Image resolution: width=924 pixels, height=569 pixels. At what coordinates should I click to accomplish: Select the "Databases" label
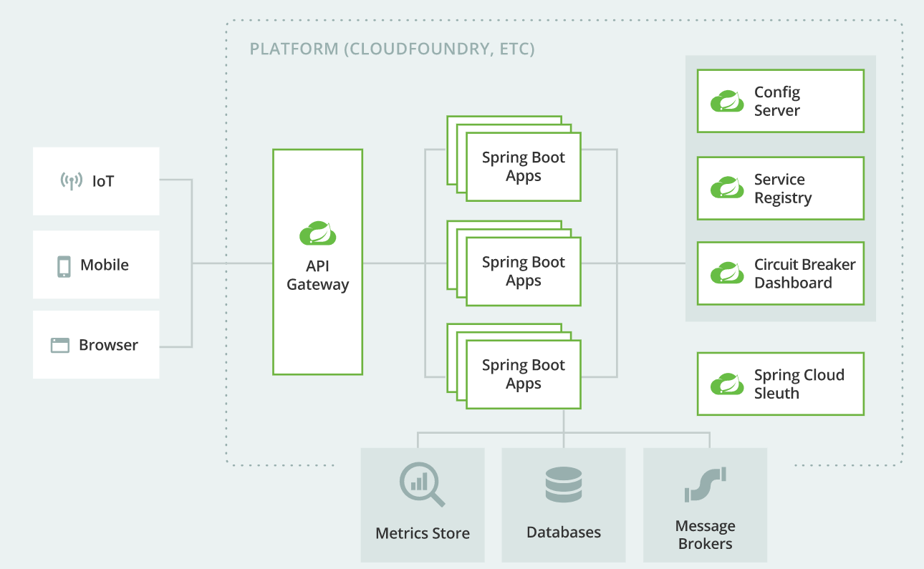coord(564,532)
